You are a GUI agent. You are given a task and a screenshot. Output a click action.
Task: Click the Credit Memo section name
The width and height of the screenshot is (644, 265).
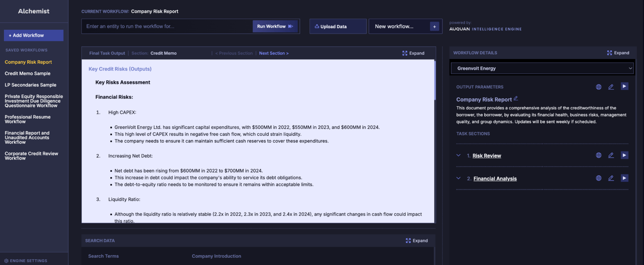pos(164,53)
